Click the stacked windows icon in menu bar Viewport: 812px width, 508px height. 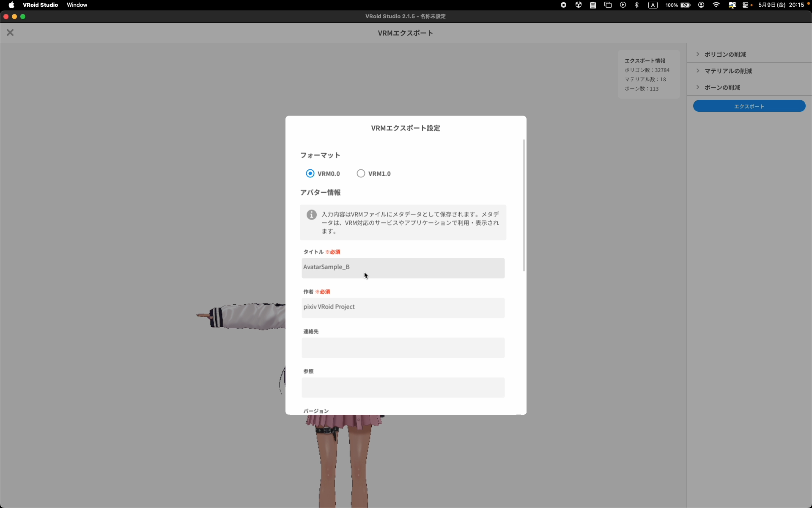point(608,5)
